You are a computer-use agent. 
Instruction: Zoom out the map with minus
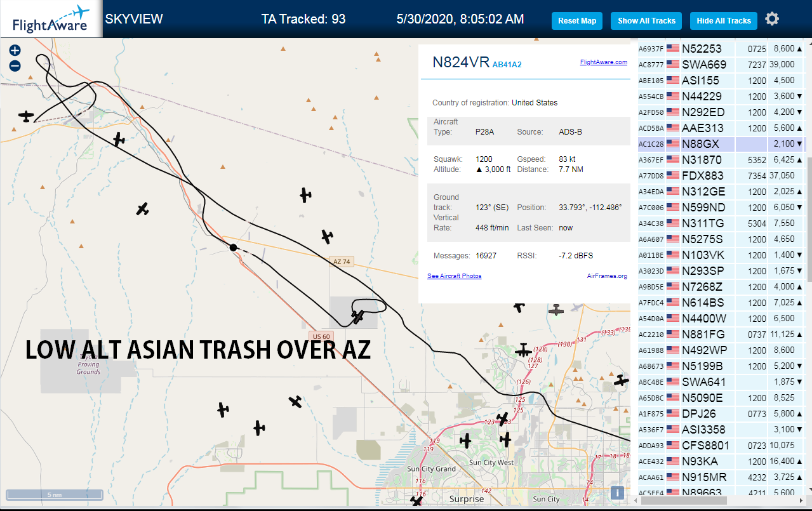15,65
